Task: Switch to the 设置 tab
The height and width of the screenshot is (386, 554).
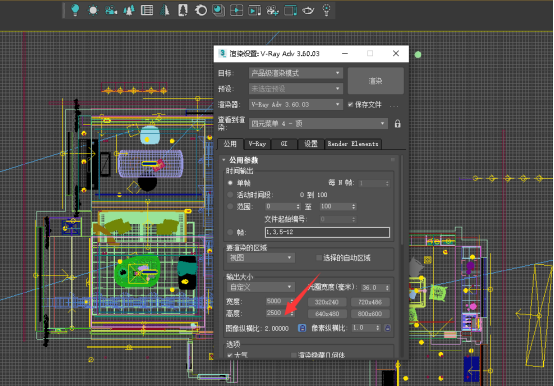Action: [x=311, y=144]
